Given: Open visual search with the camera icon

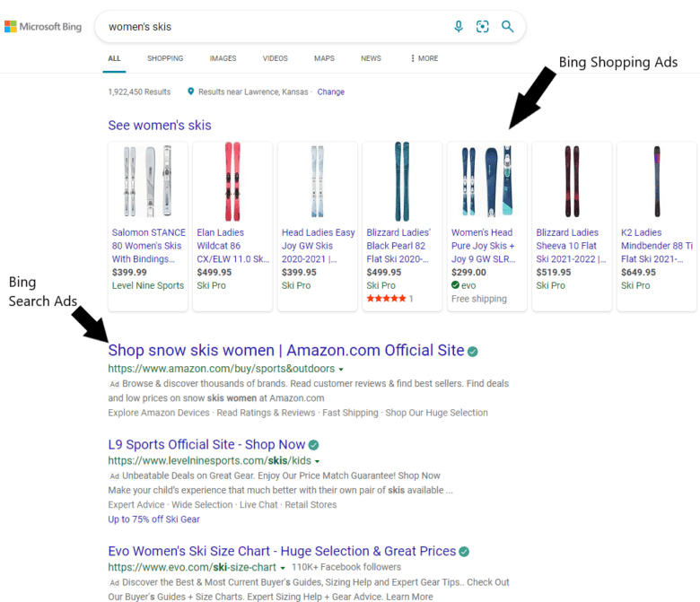Looking at the screenshot, I should [x=483, y=27].
